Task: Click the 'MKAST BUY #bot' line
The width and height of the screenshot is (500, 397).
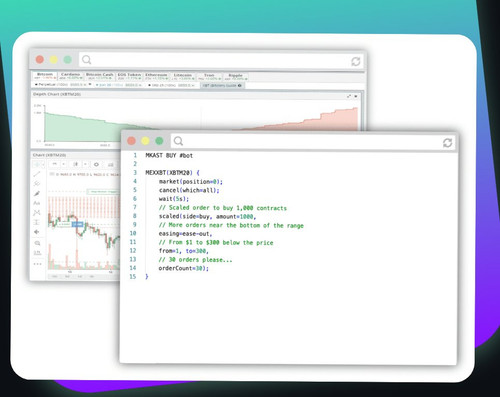Action: [169, 156]
